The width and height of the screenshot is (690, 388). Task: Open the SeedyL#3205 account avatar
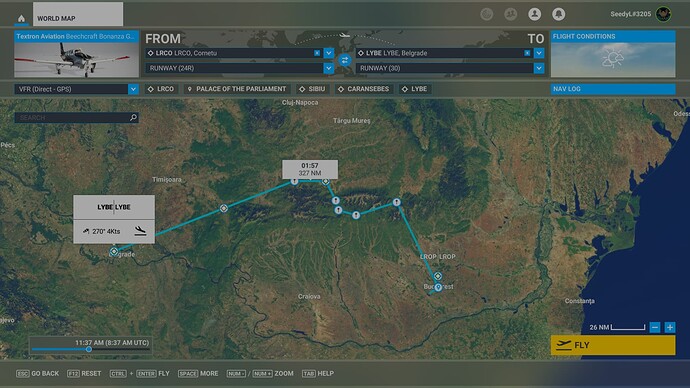(x=663, y=14)
